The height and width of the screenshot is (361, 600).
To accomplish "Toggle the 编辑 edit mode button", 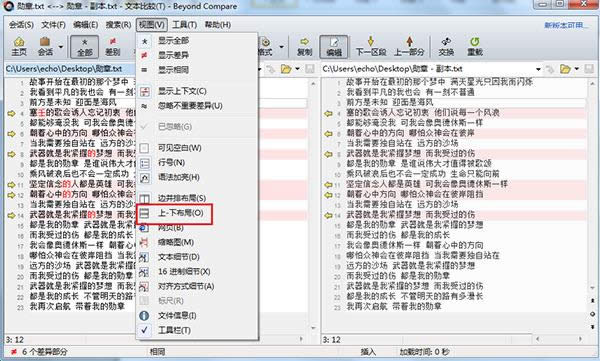I will point(334,46).
